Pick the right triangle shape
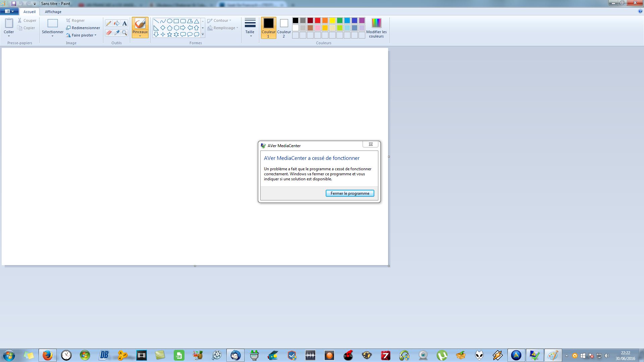644x362 pixels. [156, 28]
